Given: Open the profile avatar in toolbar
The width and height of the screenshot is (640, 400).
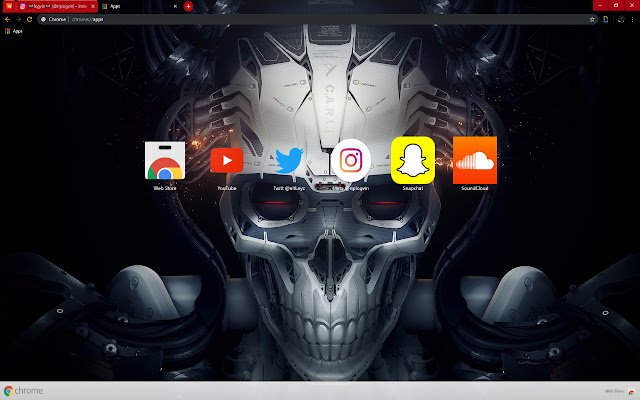Looking at the screenshot, I should (x=621, y=19).
